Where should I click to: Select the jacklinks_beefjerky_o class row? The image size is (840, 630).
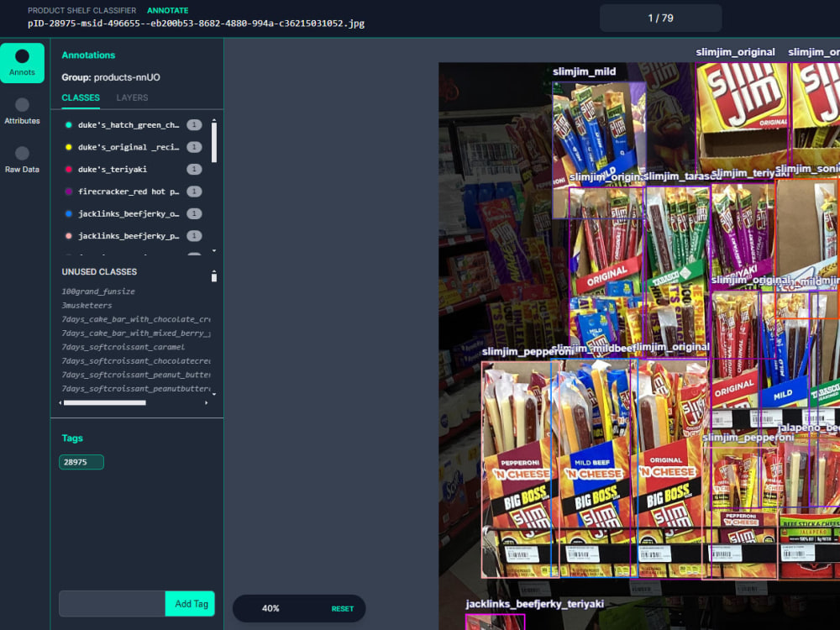[133, 213]
